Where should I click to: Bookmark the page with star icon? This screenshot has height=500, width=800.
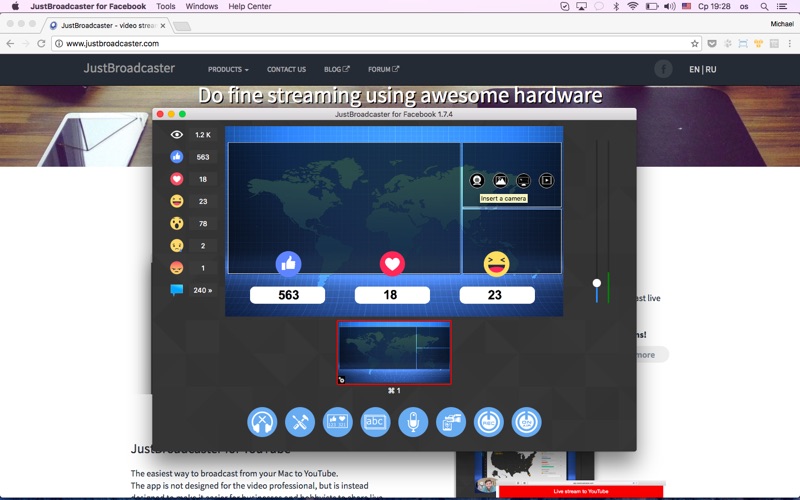click(694, 43)
